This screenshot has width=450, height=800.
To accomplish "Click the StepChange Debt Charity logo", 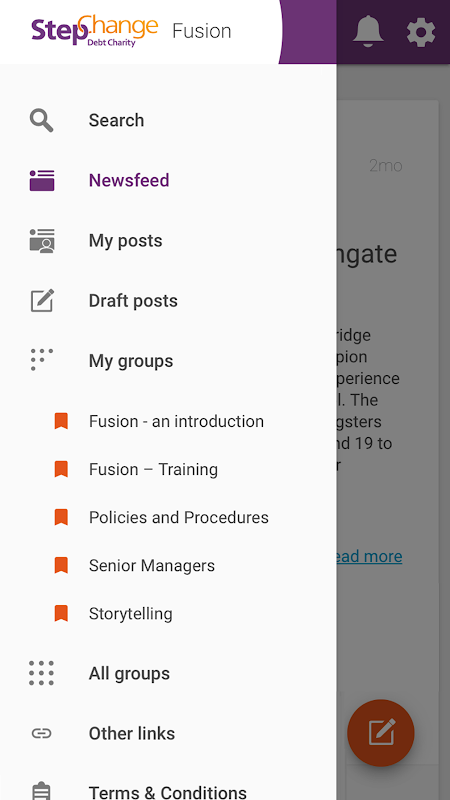I will tap(94, 31).
